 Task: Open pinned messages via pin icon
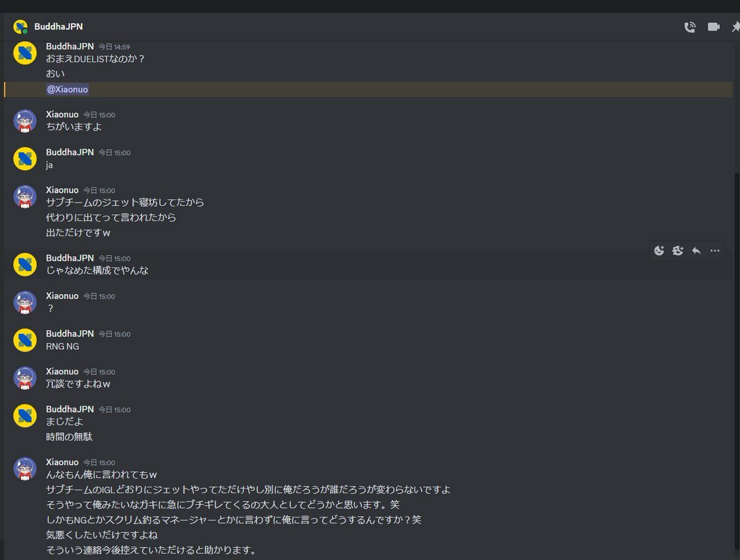[x=735, y=27]
